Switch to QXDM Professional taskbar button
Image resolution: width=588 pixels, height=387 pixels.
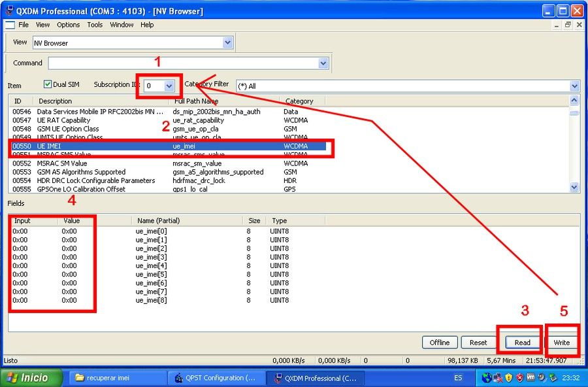click(x=315, y=378)
